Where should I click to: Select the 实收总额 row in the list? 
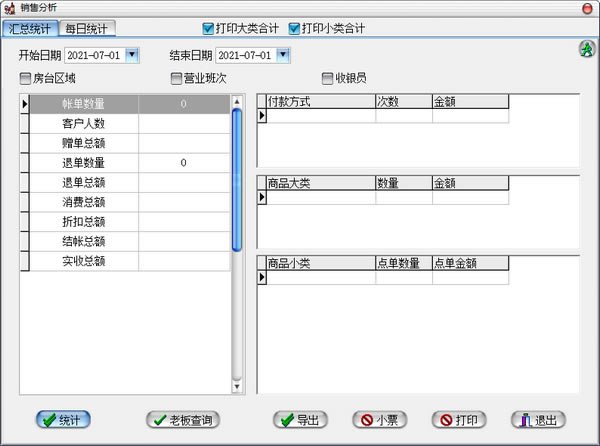(83, 261)
